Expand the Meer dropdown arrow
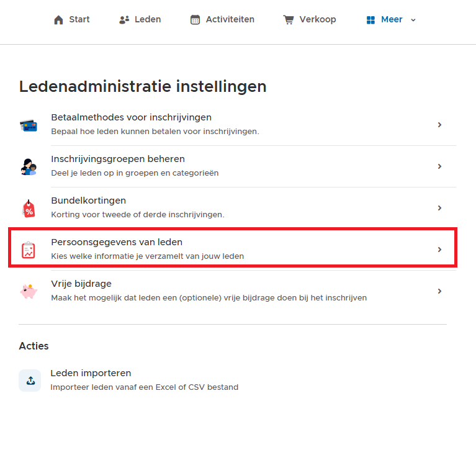The height and width of the screenshot is (460, 476). [413, 20]
